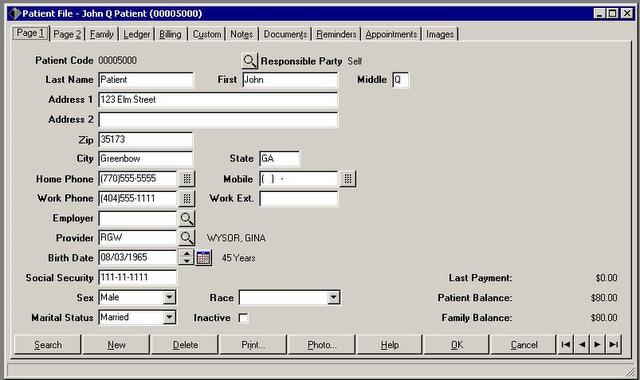Click the Zip field
This screenshot has width=640, height=380.
tap(145, 139)
